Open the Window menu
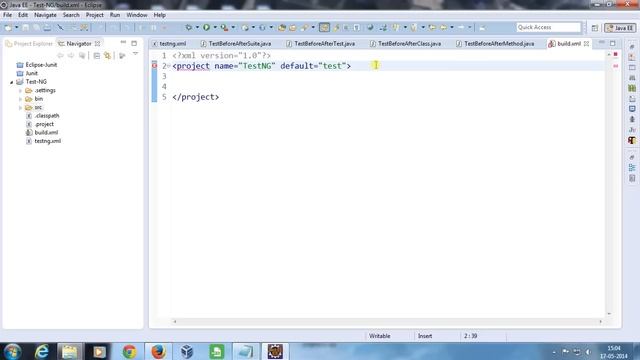 click(x=137, y=15)
